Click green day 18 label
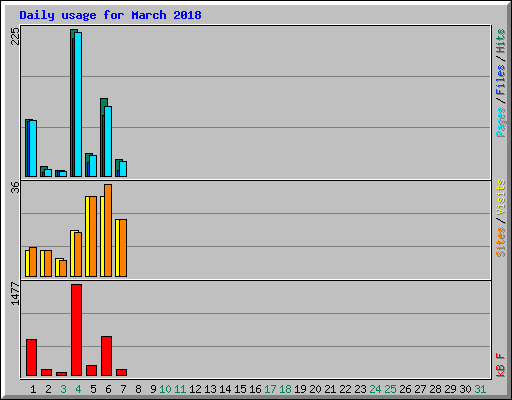 coord(285,389)
